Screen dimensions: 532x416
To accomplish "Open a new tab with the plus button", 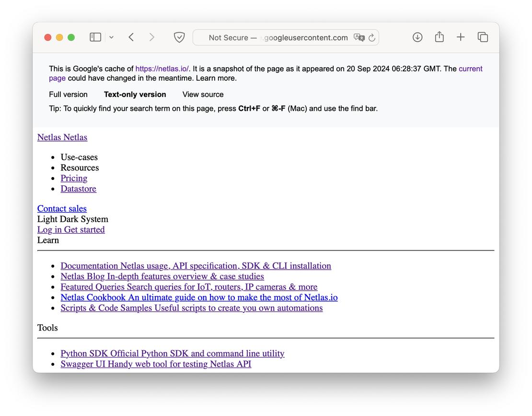I will (x=461, y=37).
